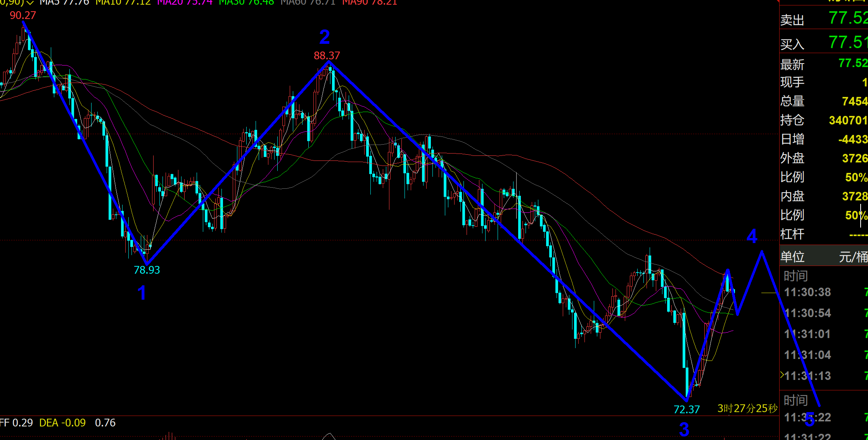This screenshot has height=440, width=868.
Task: Click the 90.27 high price marker
Action: pos(23,16)
